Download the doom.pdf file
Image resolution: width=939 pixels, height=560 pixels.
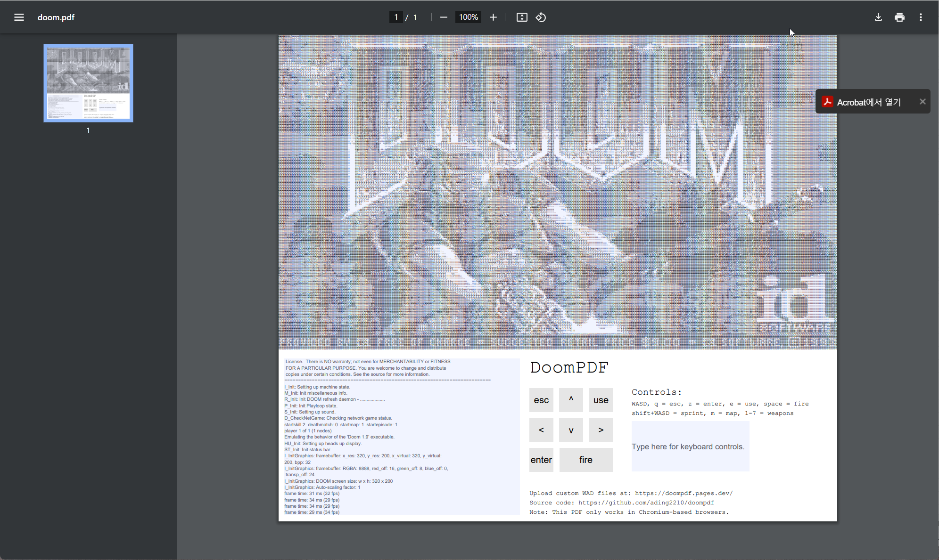click(x=878, y=17)
